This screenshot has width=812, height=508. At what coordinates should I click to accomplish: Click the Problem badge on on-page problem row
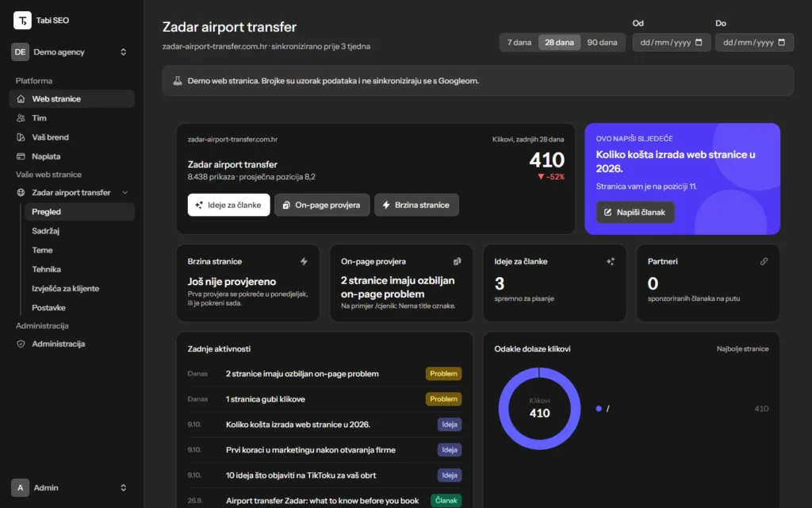click(x=443, y=373)
